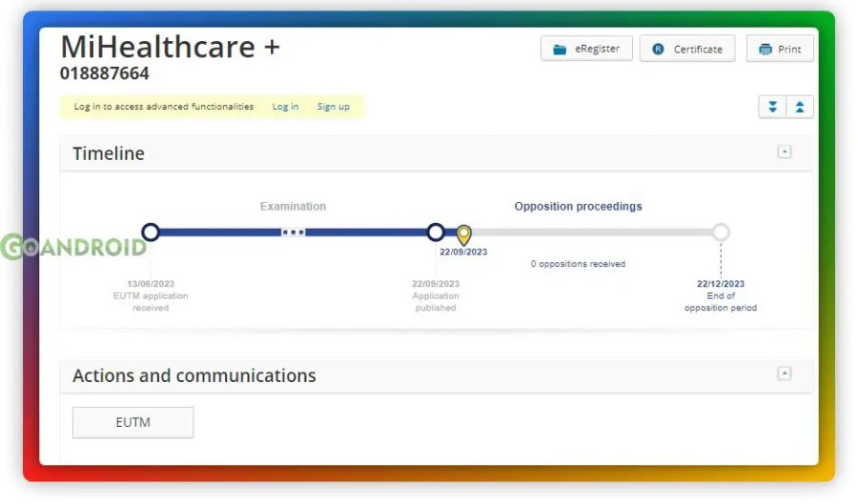
Task: Click the printer icon to print
Action: coord(765,50)
